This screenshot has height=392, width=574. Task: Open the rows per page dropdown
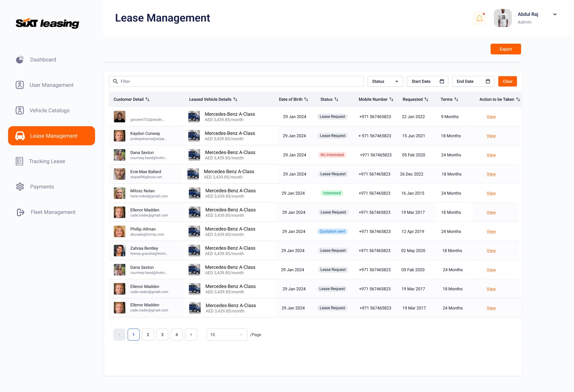[x=227, y=335]
